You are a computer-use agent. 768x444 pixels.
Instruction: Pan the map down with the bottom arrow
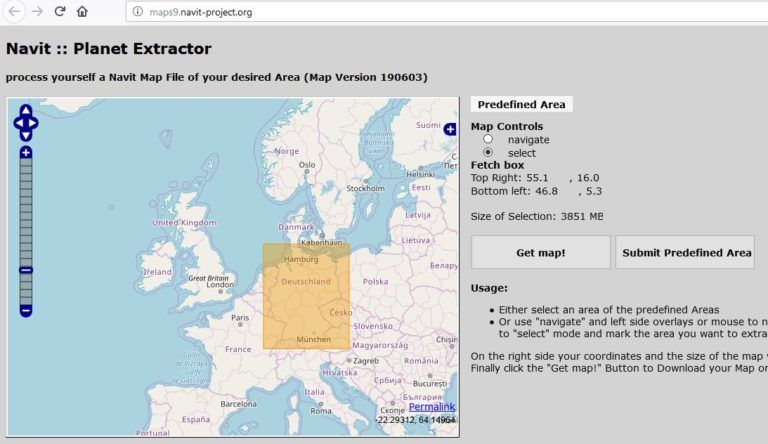(x=26, y=136)
